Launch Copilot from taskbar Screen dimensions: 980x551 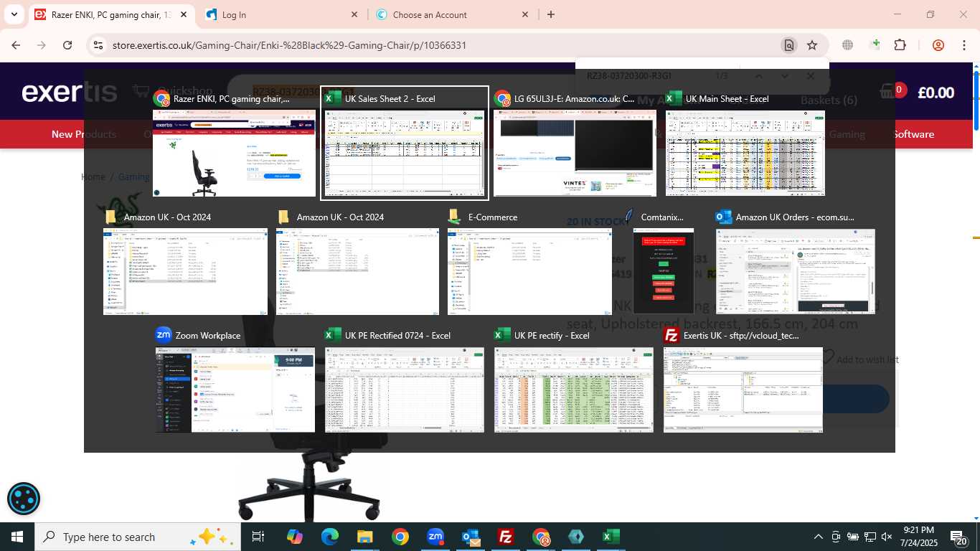tap(295, 537)
